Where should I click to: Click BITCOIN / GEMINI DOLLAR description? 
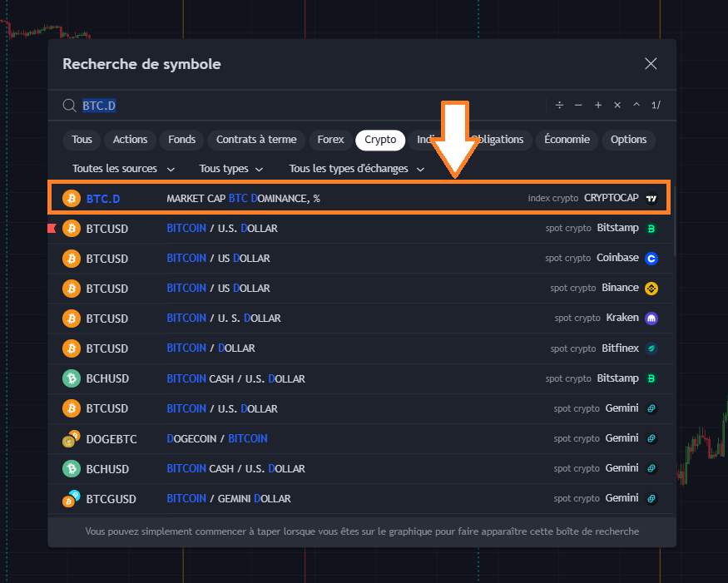point(229,499)
